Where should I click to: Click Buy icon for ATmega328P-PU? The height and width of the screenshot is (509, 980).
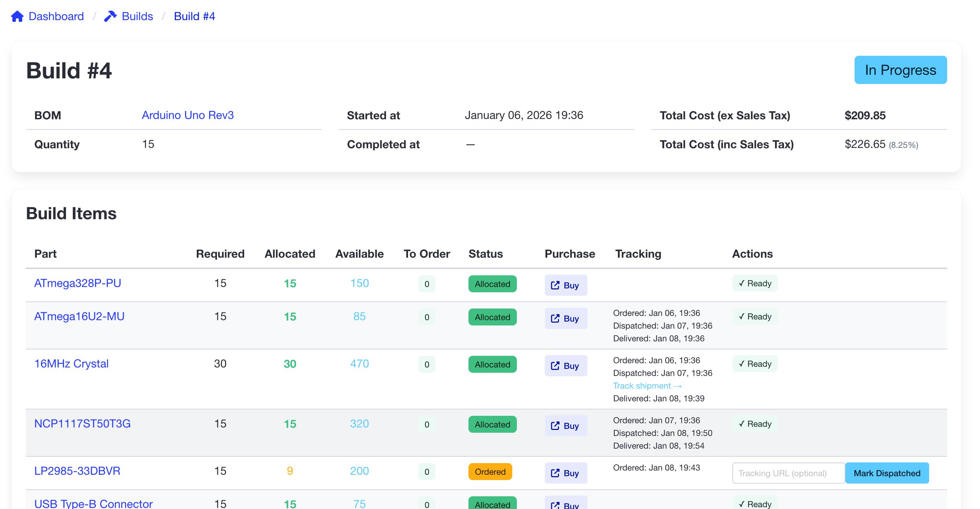[555, 285]
